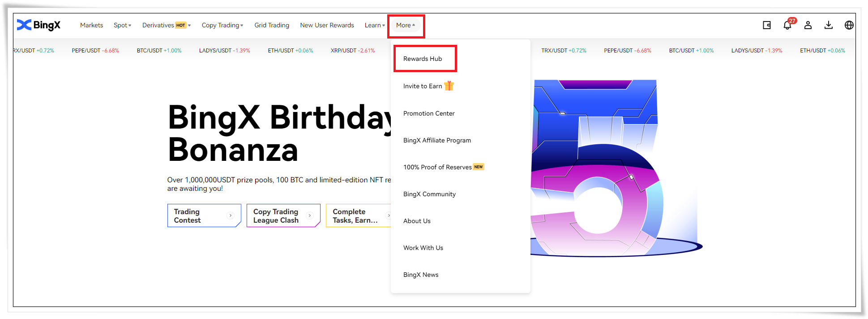Open the language globe icon
Screen dimensions: 868x319
pos(849,25)
